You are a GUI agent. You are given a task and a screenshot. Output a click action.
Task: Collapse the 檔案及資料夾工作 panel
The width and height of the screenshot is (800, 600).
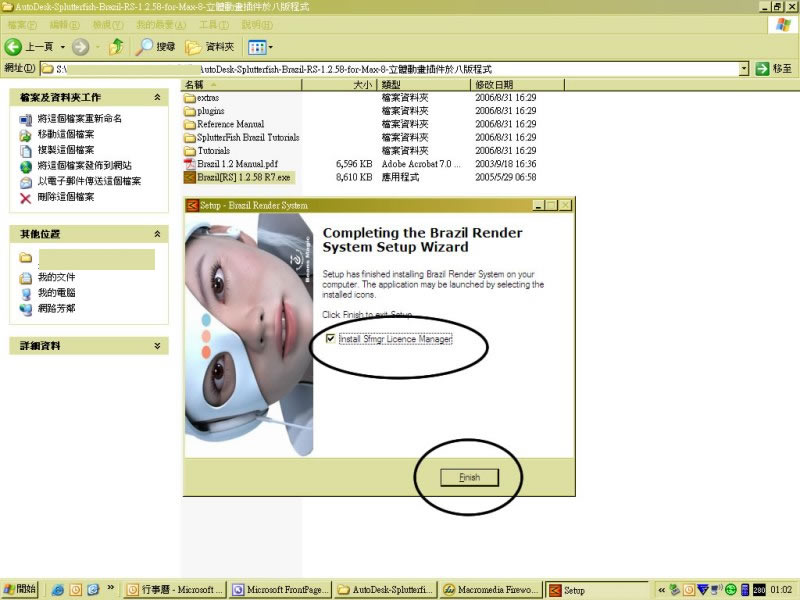click(158, 97)
